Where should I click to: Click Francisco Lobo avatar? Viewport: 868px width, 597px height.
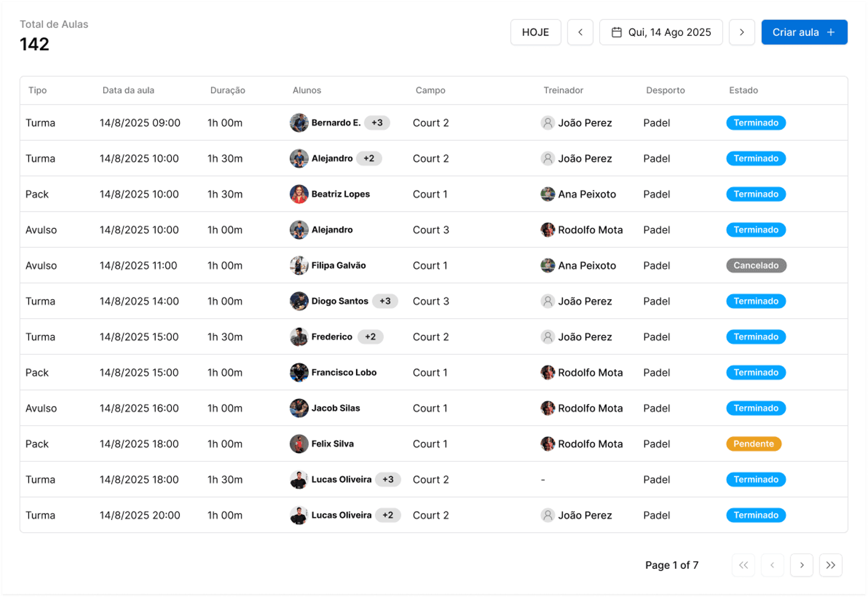pyautogui.click(x=299, y=372)
